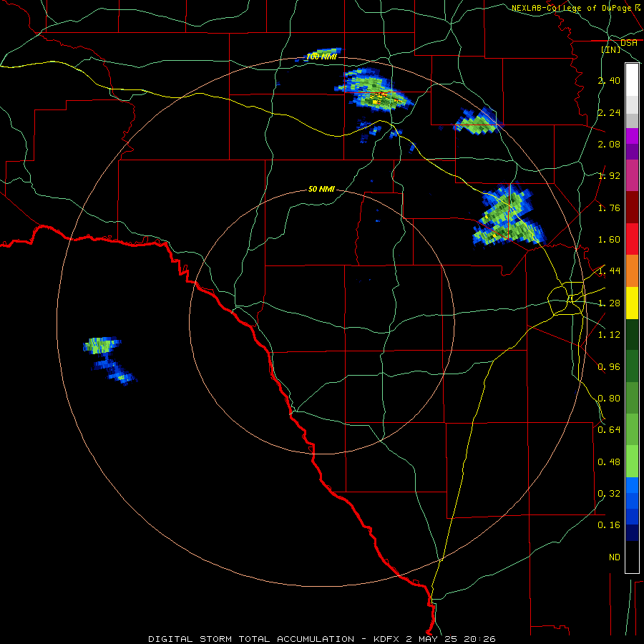Click the 2.24 legend value
This screenshot has width=644, height=644.
coord(609,112)
